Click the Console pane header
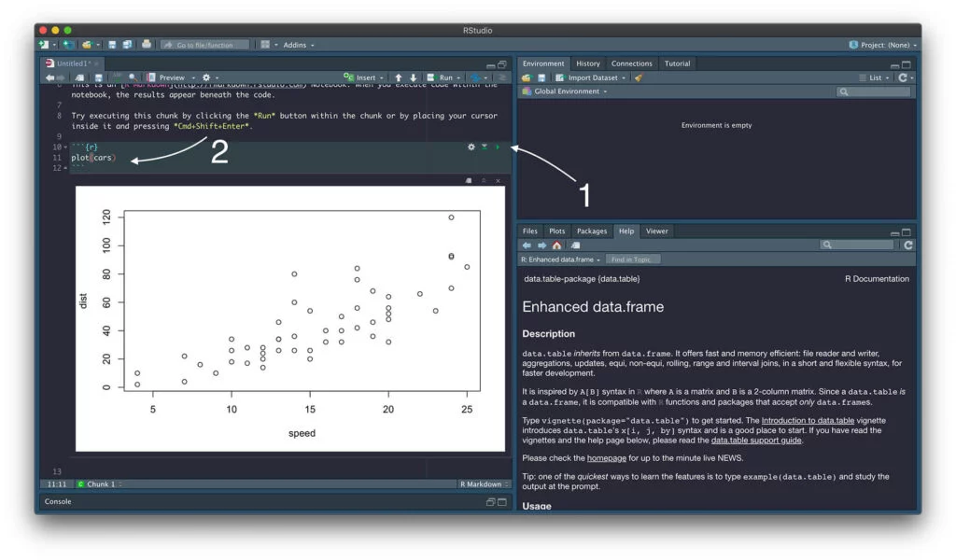Image resolution: width=956 pixels, height=560 pixels. [x=274, y=501]
